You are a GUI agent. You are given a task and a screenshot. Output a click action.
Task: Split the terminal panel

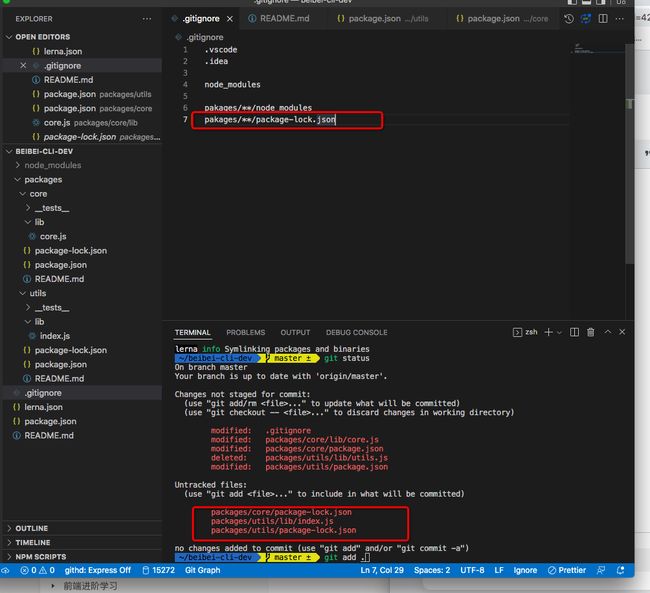click(574, 332)
